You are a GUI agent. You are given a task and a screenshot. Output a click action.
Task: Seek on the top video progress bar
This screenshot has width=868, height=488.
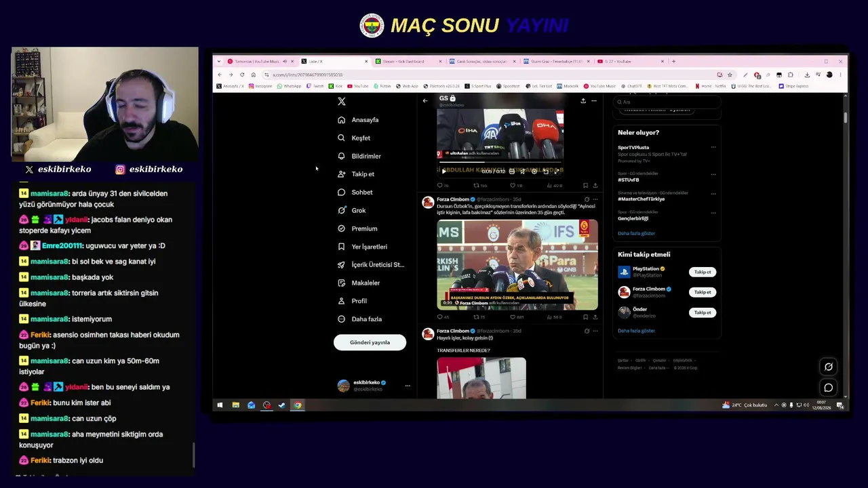[500, 163]
